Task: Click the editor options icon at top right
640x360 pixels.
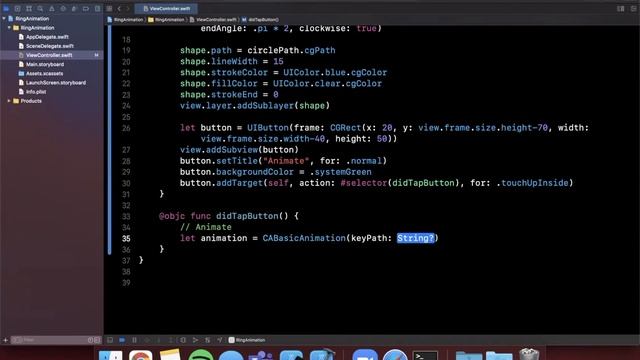Action: [620, 9]
